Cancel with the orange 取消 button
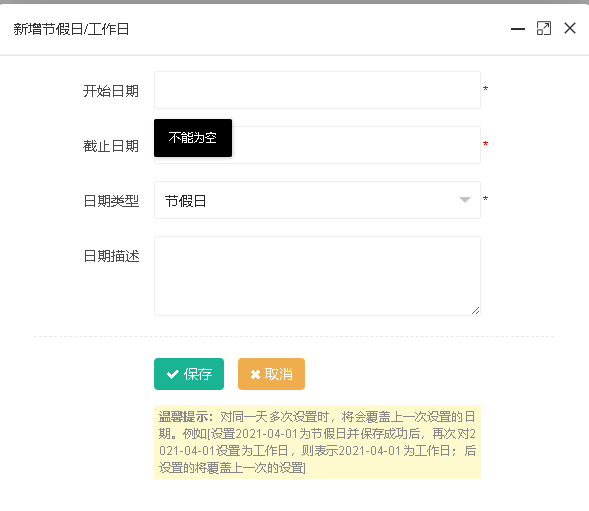This screenshot has width=589, height=511. point(271,374)
